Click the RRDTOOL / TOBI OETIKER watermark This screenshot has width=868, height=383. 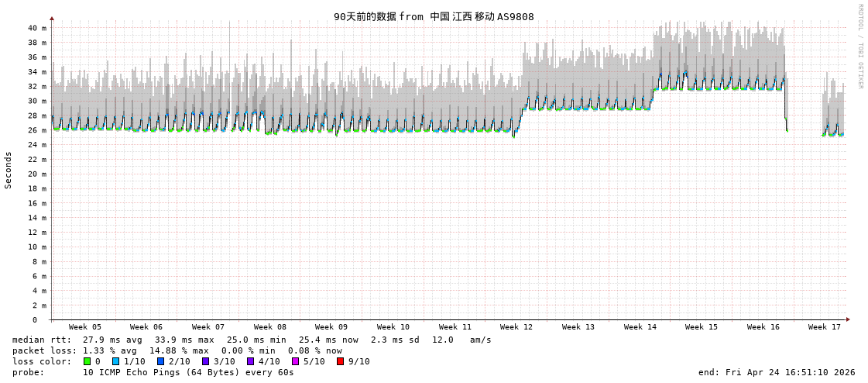point(860,46)
